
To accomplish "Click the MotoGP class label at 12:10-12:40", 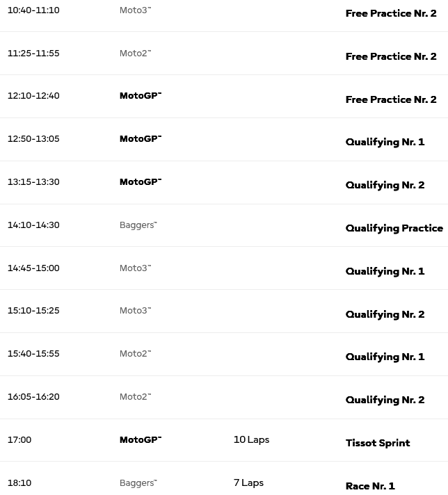I will coord(141,96).
